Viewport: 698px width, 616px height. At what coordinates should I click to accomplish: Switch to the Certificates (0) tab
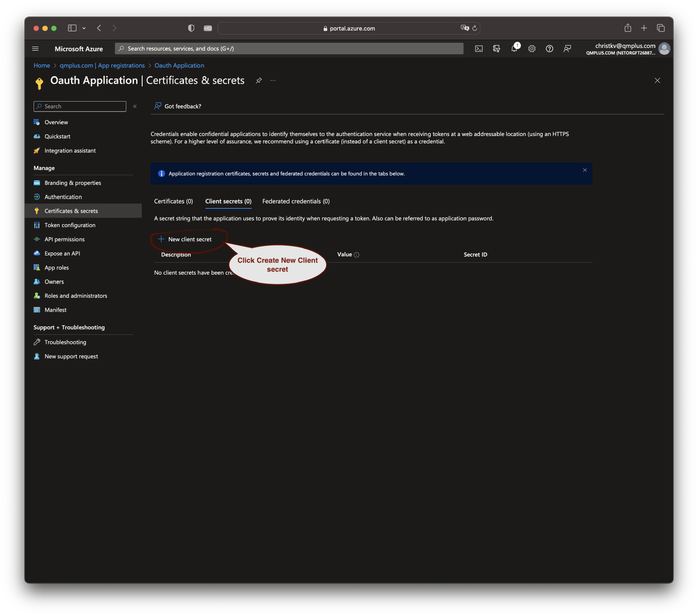click(173, 201)
